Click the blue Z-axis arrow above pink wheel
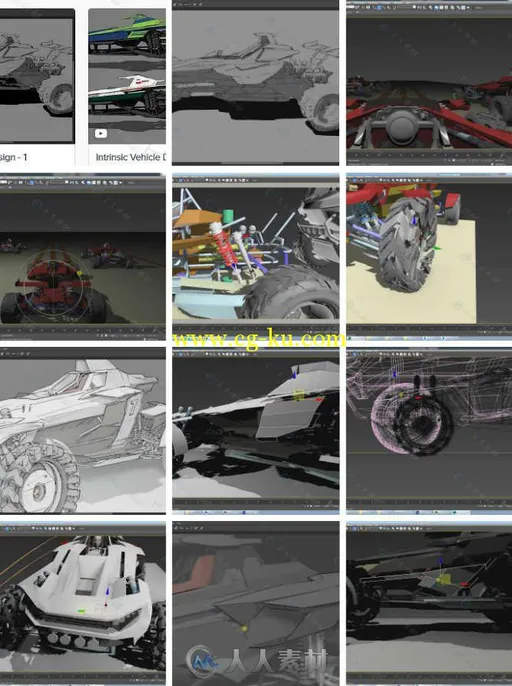 394,374
